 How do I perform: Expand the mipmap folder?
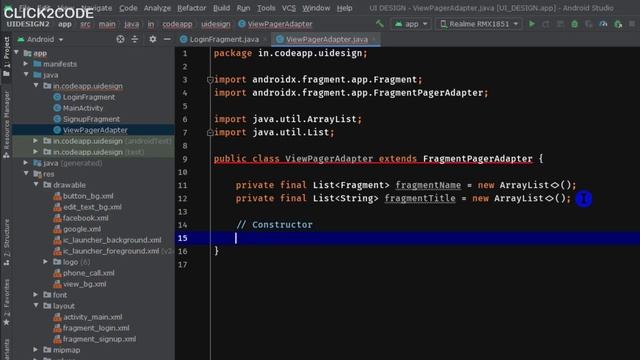click(x=36, y=350)
